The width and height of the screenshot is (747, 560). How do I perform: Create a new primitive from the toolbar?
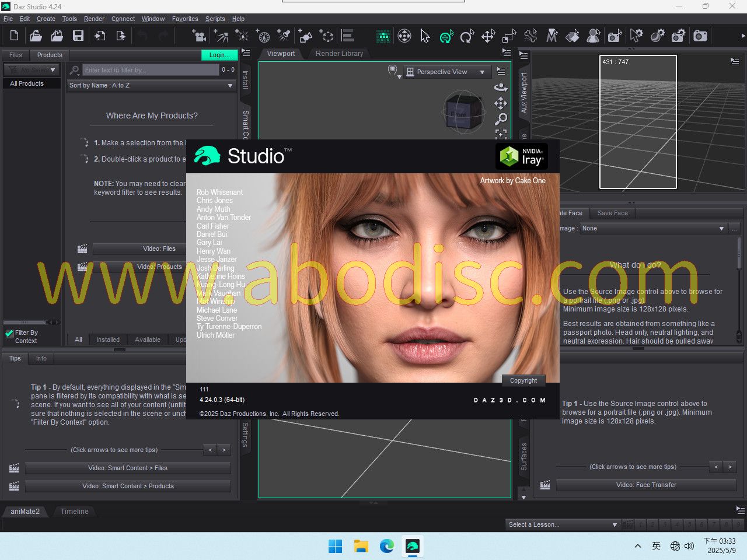click(305, 36)
